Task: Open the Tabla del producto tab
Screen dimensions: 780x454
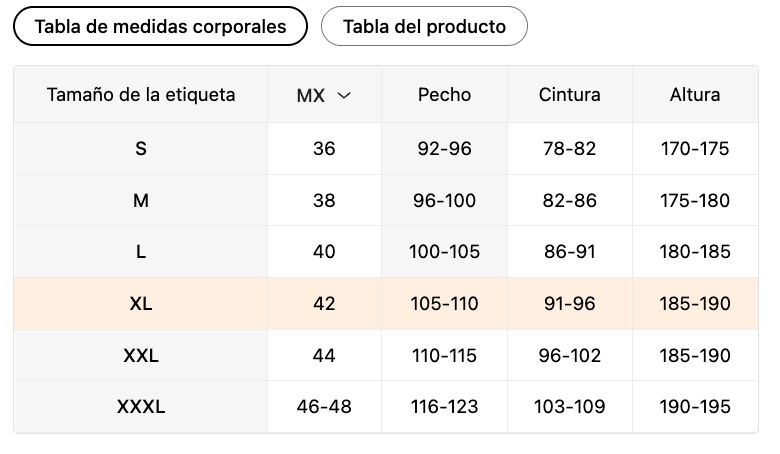Action: (424, 27)
